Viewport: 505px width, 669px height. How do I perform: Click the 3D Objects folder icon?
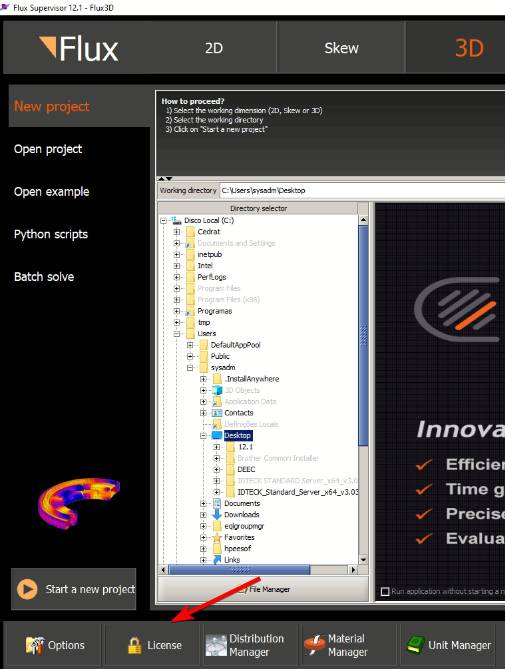pos(217,390)
